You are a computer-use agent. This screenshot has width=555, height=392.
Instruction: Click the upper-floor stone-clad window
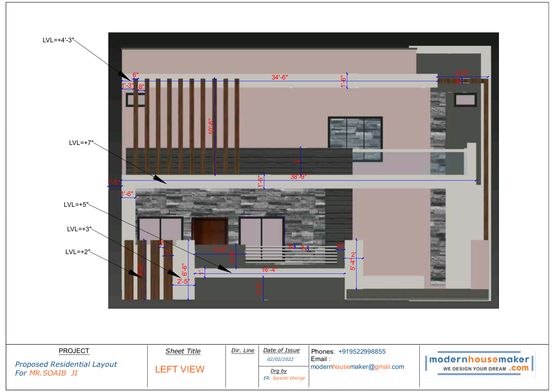pos(355,139)
